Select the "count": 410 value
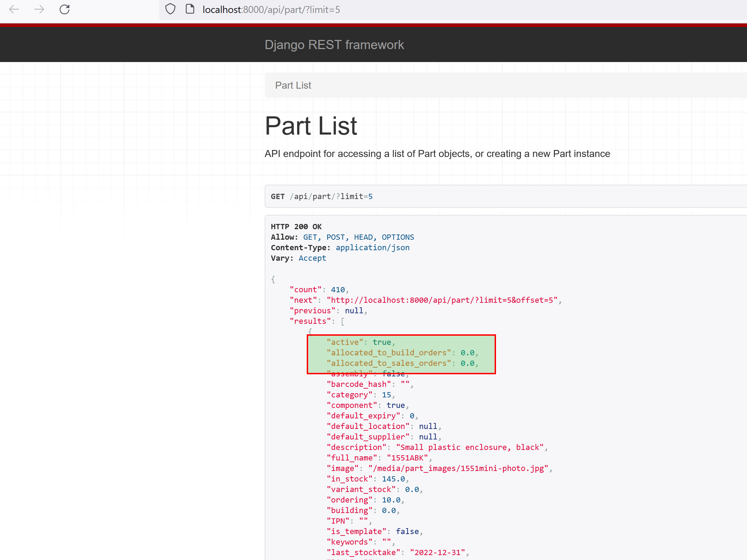The image size is (747, 560). [x=338, y=289]
